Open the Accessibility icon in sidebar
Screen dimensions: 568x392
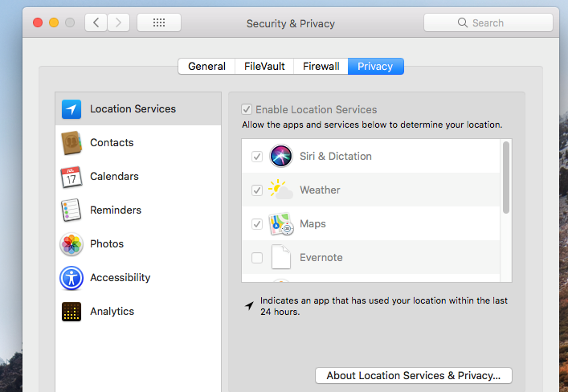click(72, 278)
